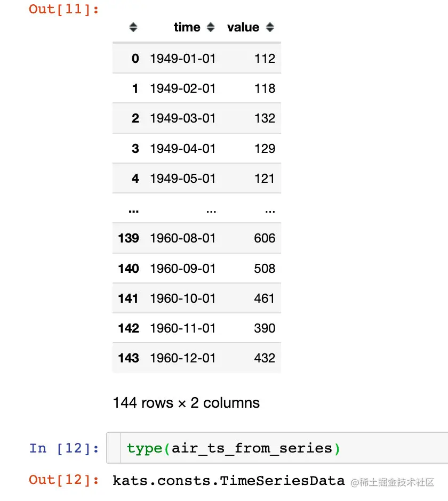Screen dimensions: 448x501
Task: Click value cell 121
Action: 265,179
